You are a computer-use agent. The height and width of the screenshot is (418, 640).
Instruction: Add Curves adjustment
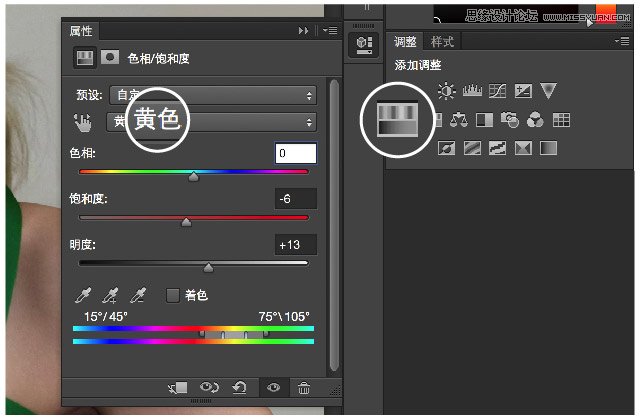click(498, 91)
